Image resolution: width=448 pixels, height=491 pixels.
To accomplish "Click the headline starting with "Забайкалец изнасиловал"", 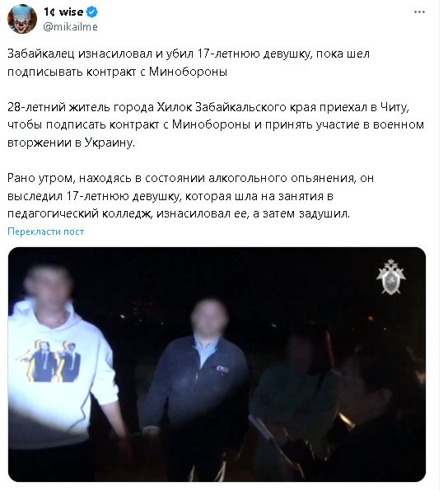I will [189, 63].
